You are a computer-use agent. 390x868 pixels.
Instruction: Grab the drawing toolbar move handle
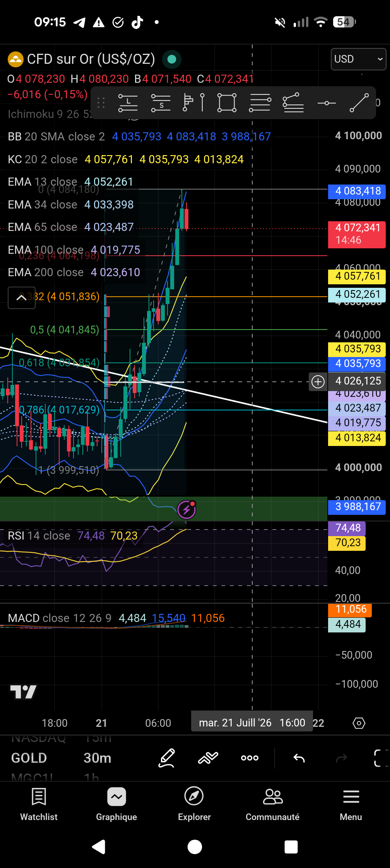101,103
